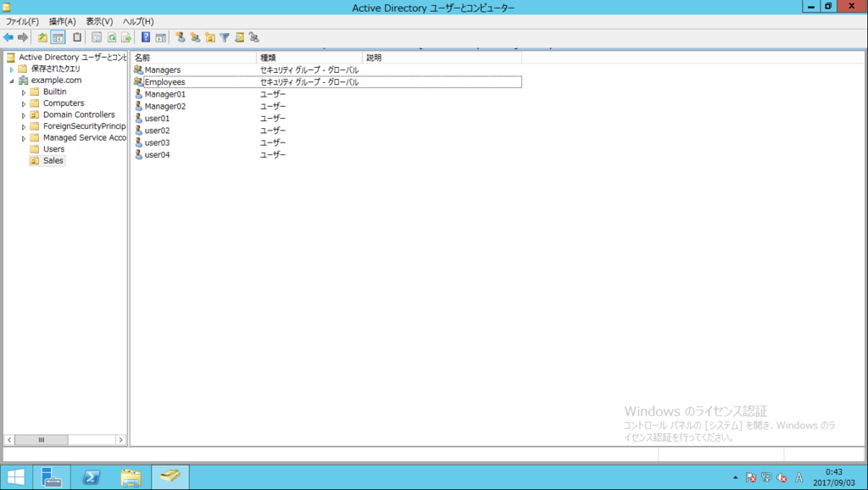Go up one level with folder-arrow icon
The width and height of the screenshot is (868, 490).
point(42,37)
